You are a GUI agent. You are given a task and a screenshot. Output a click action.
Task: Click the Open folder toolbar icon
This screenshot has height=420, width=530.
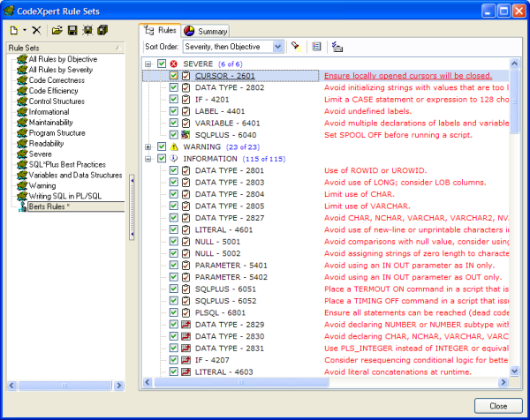pyautogui.click(x=57, y=30)
